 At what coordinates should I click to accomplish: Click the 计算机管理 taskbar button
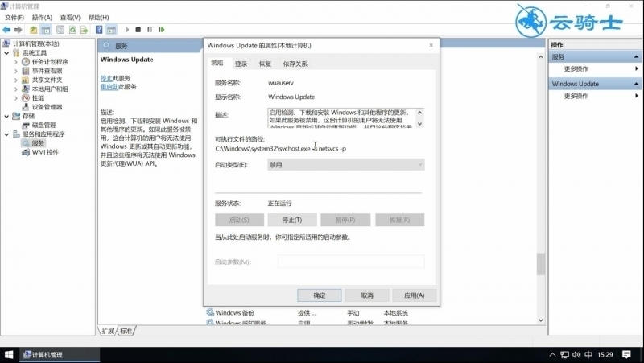[x=59, y=354]
